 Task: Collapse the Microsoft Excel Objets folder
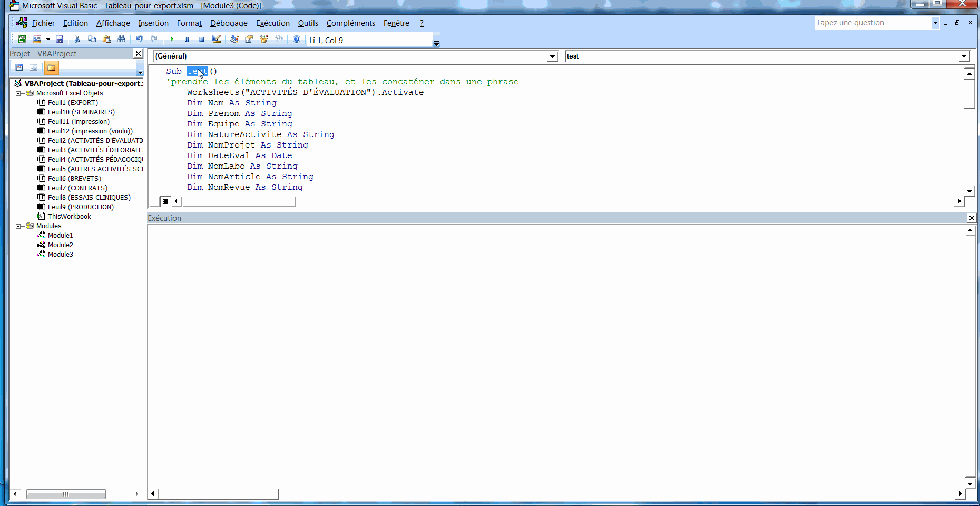click(x=18, y=93)
